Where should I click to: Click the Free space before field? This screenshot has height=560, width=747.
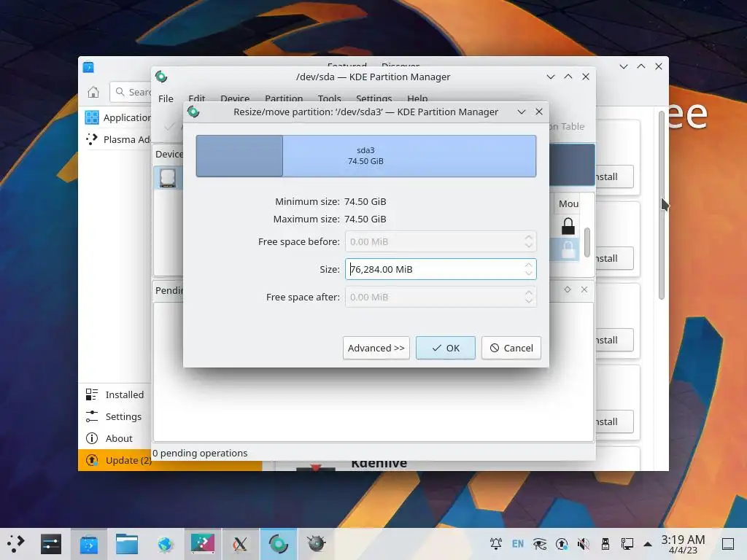point(440,241)
